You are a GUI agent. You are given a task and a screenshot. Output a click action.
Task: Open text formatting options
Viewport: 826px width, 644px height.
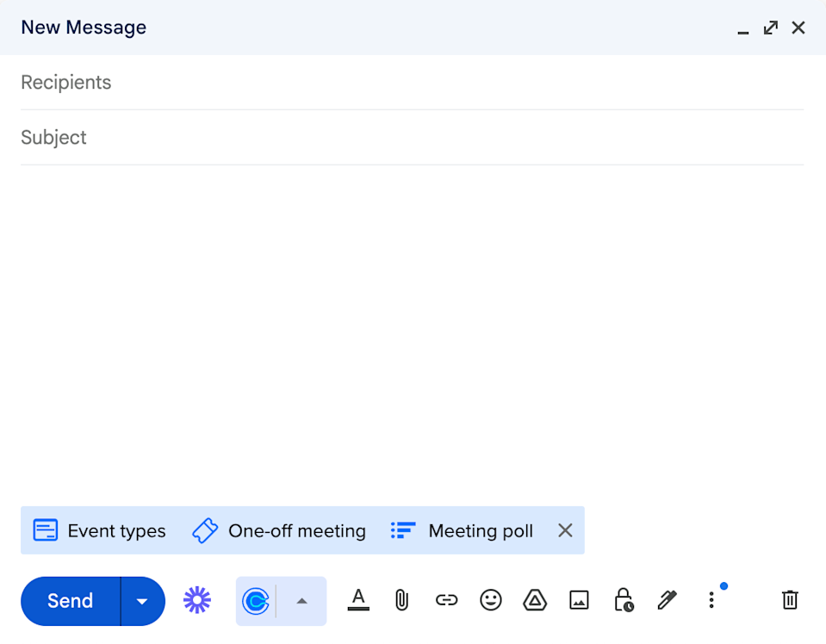click(357, 600)
